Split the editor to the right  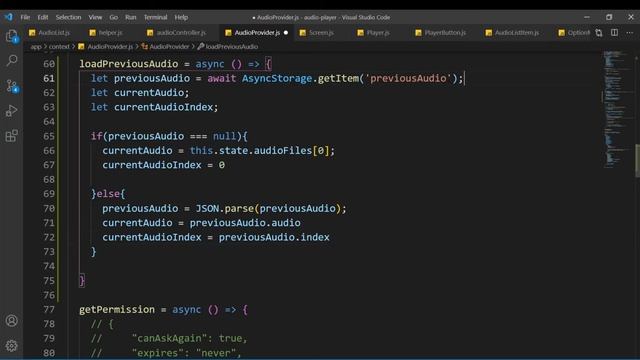tap(614, 33)
